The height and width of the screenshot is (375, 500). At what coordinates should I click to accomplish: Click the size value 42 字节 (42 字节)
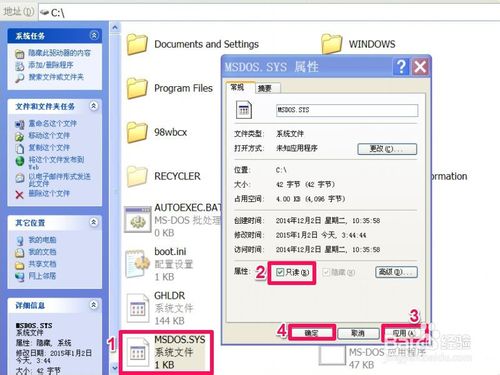tap(305, 184)
